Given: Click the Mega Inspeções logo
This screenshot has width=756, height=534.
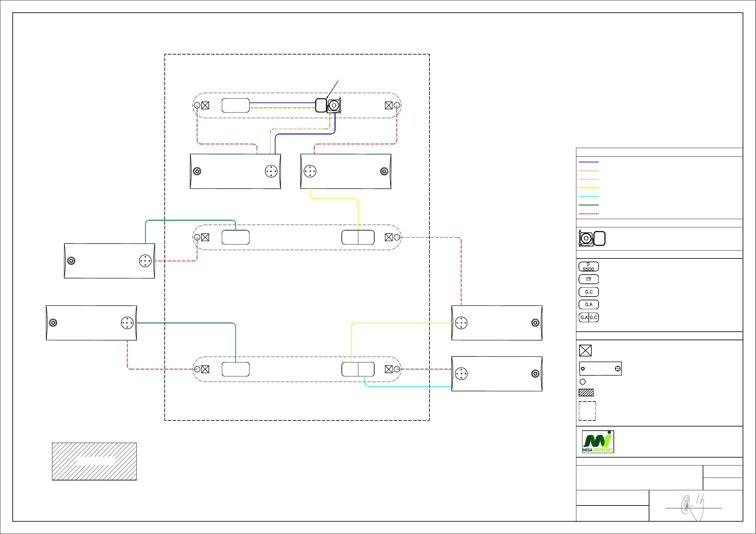Looking at the screenshot, I should 598,441.
